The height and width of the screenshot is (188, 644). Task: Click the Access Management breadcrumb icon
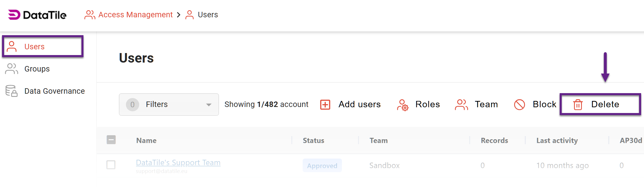pos(90,14)
